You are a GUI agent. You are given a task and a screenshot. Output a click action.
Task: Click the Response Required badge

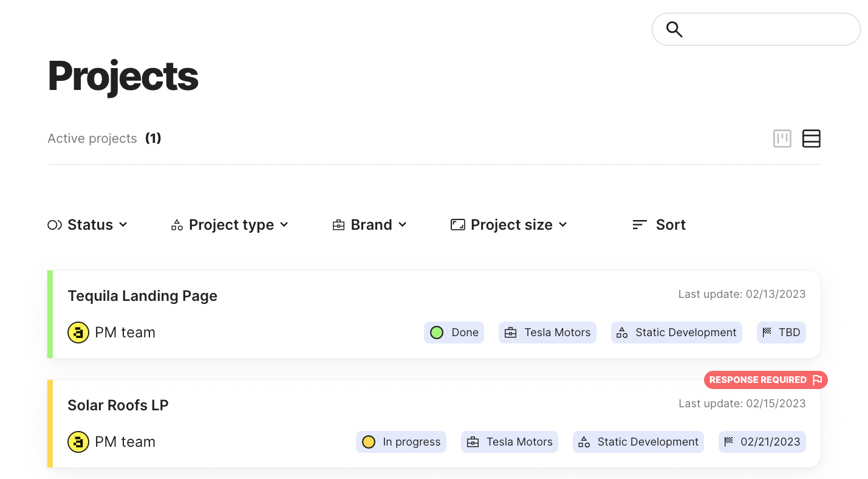pyautogui.click(x=766, y=380)
